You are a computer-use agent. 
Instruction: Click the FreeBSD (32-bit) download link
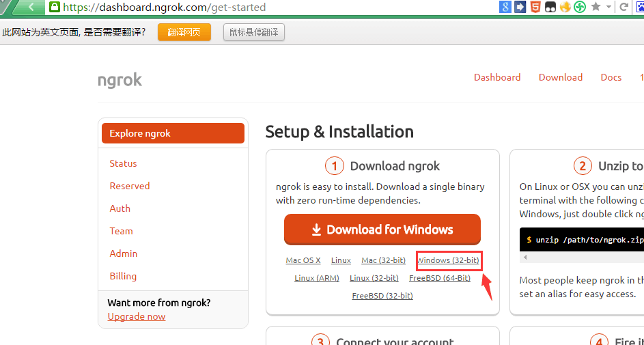point(382,296)
